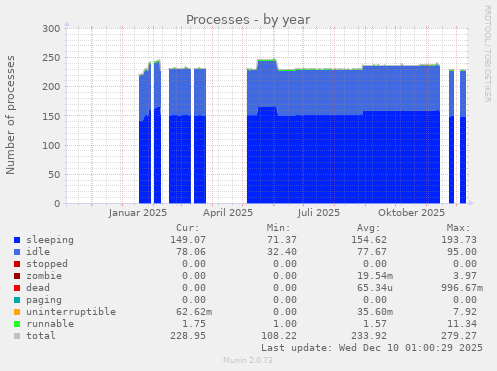Viewport: 497px width, 371px height.
Task: Click the uninterruptible legend color swatch
Action: pyautogui.click(x=17, y=312)
